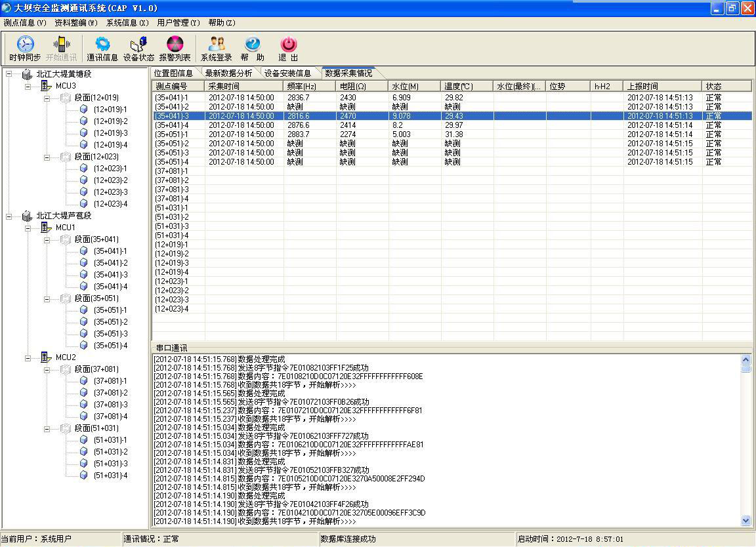Select table row (37+081)-1
Screen dimensions: 756x547
tap(451, 171)
